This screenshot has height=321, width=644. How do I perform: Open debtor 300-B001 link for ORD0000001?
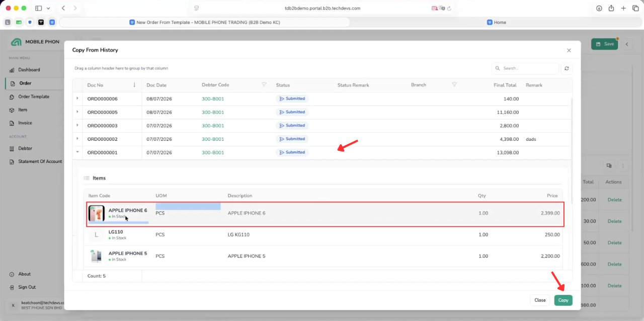(x=213, y=152)
